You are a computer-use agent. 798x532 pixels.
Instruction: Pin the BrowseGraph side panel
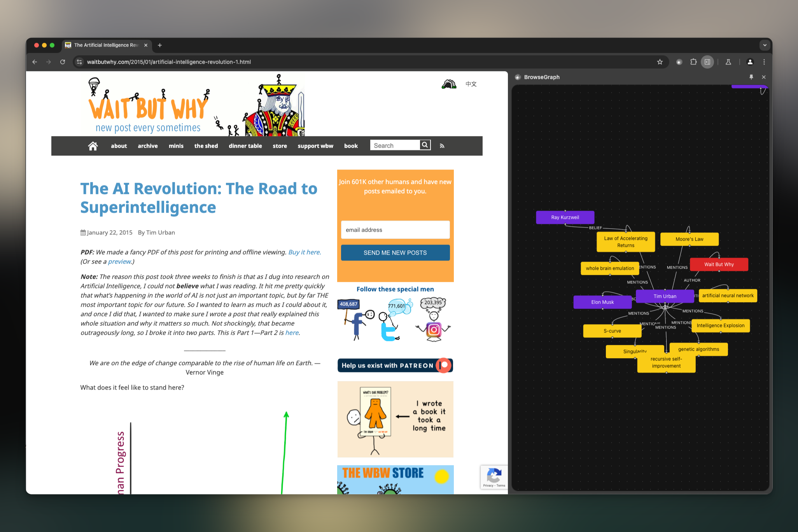pos(751,77)
